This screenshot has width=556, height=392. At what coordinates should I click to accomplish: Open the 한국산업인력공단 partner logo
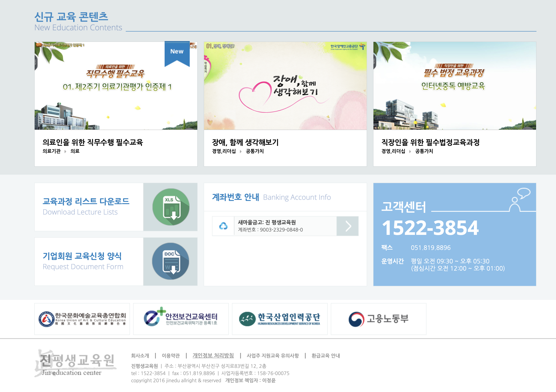click(279, 319)
